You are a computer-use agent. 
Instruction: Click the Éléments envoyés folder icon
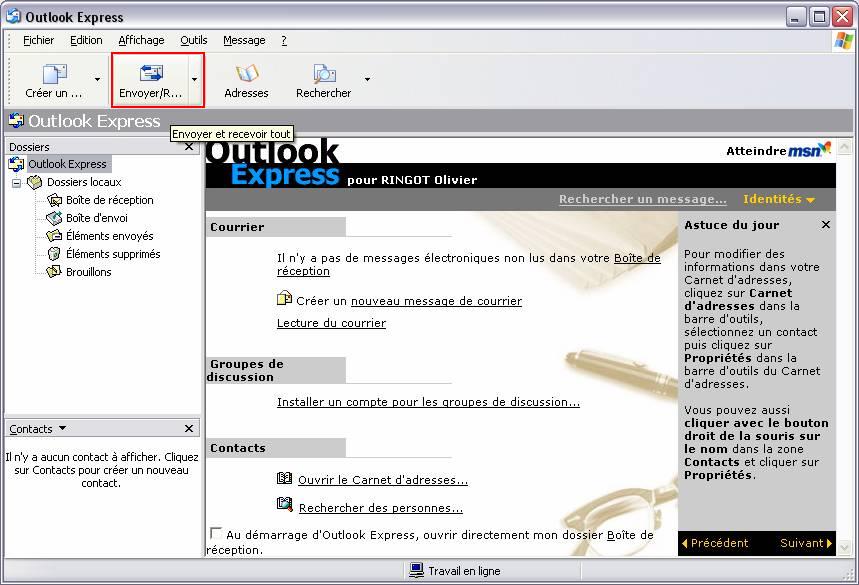[x=54, y=236]
